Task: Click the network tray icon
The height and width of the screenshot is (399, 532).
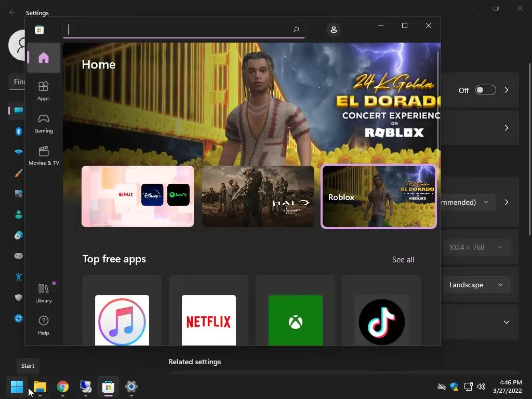Action: [468, 387]
